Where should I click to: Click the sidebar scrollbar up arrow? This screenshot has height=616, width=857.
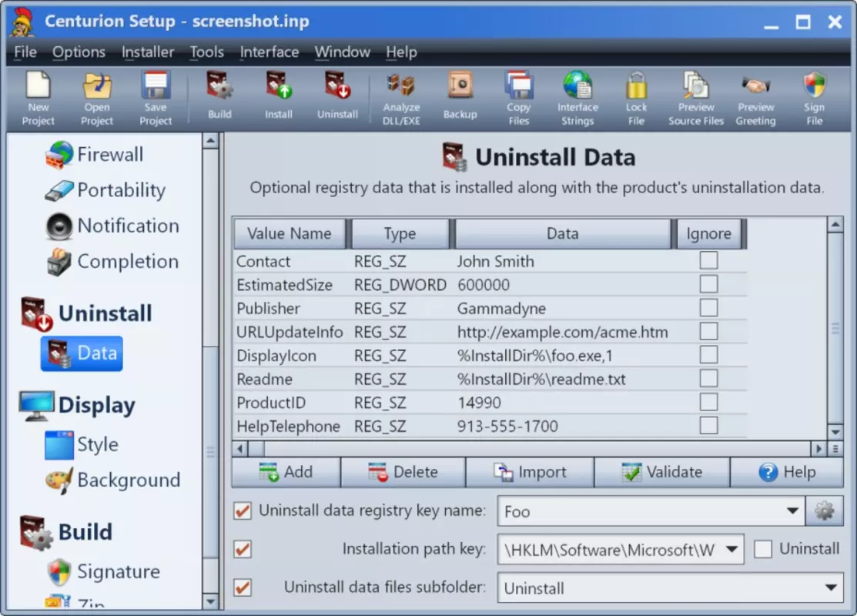point(210,141)
